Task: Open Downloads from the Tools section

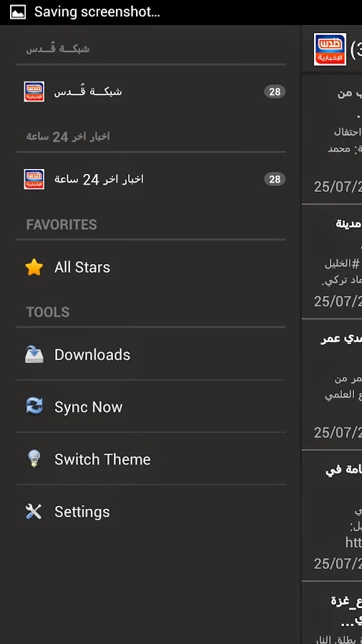Action: 151,354
